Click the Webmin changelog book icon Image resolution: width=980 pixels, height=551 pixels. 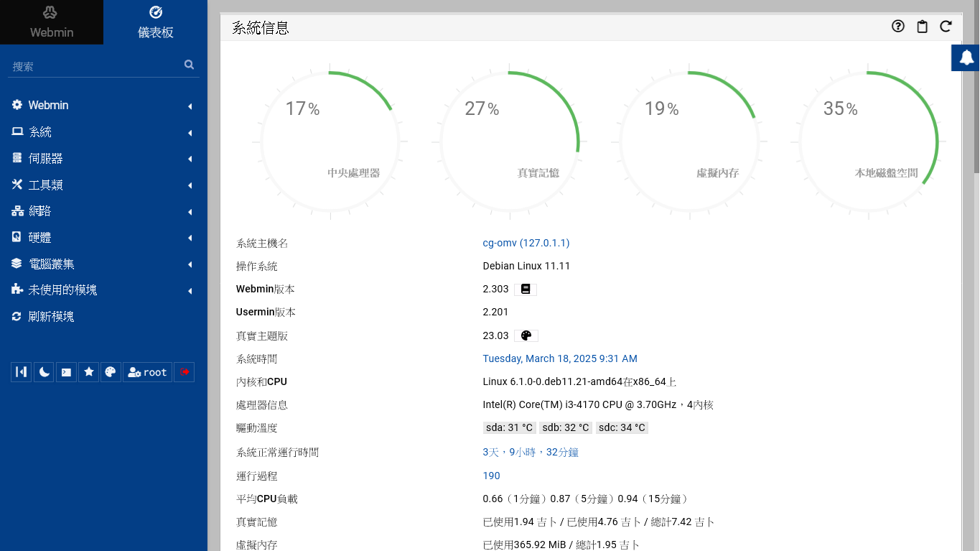526,289
